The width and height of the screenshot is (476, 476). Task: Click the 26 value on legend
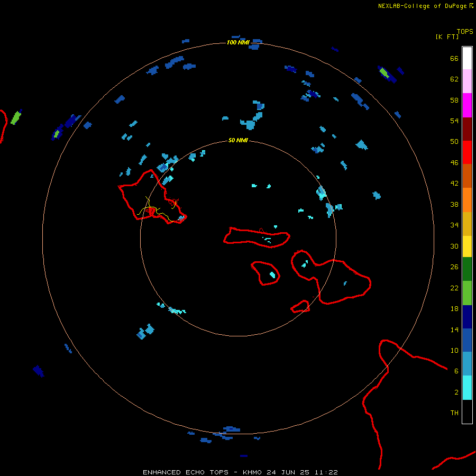pyautogui.click(x=454, y=267)
